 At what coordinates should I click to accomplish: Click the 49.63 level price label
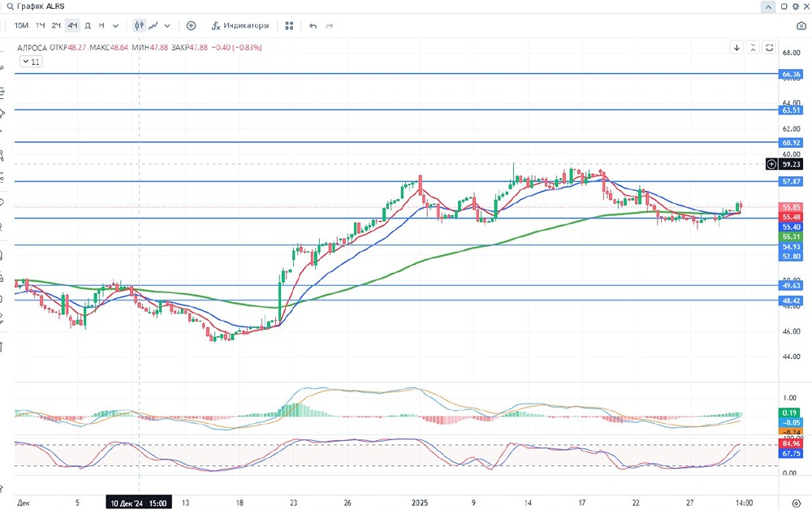pyautogui.click(x=791, y=285)
